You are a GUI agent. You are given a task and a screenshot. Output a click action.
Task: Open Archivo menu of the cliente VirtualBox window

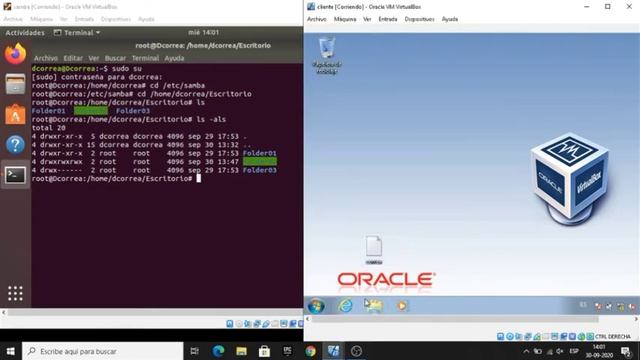click(x=317, y=19)
